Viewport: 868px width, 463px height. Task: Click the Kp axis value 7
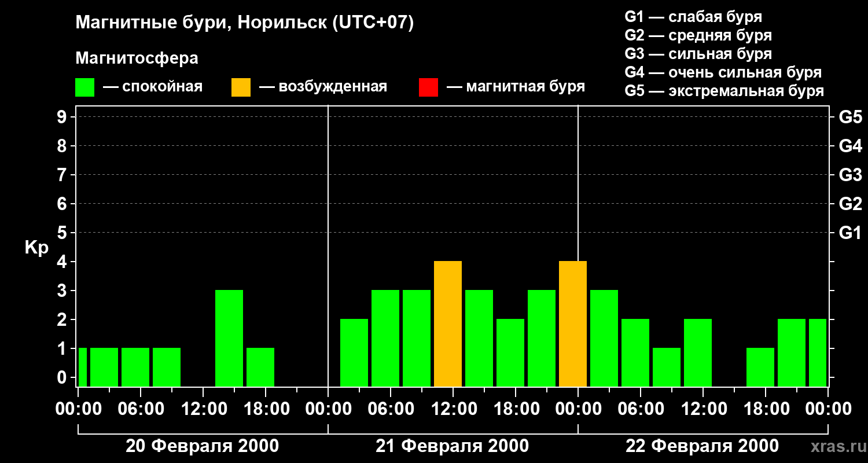pos(63,175)
